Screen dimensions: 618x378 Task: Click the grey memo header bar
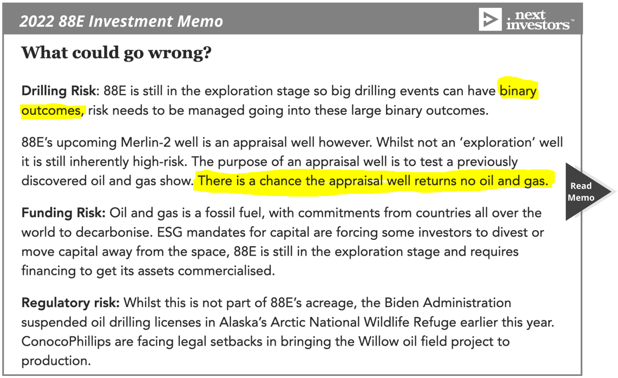292,20
